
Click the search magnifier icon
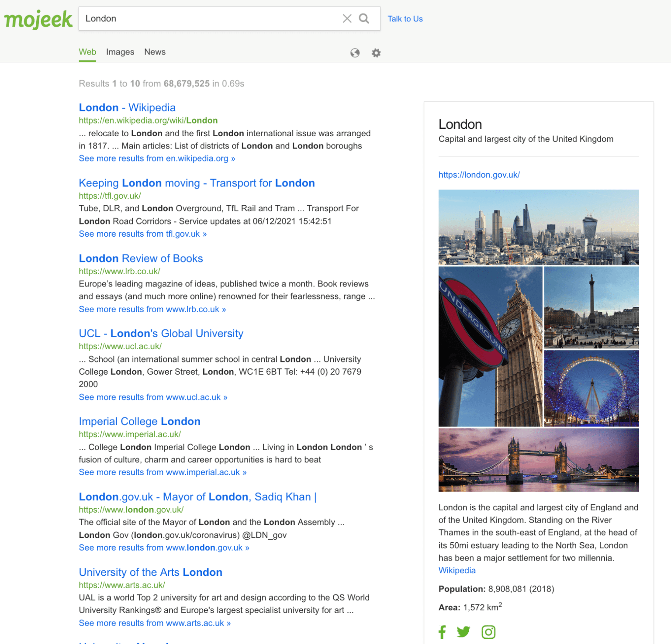364,19
